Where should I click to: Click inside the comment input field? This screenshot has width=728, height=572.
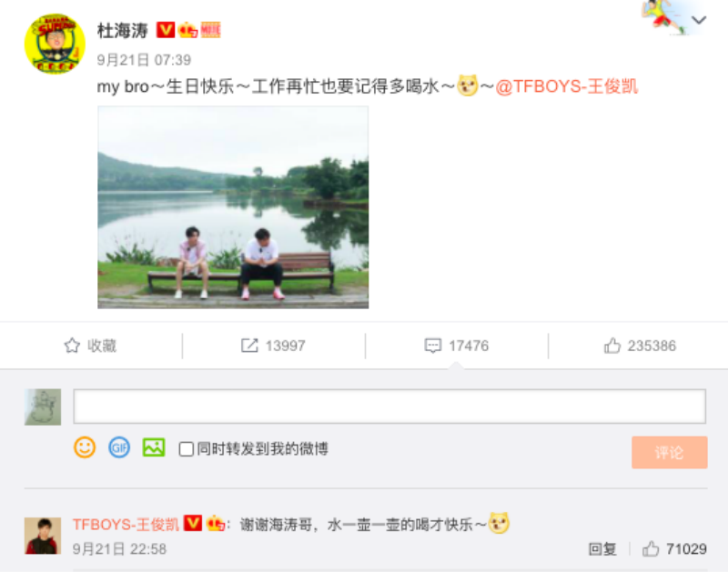pos(389,406)
